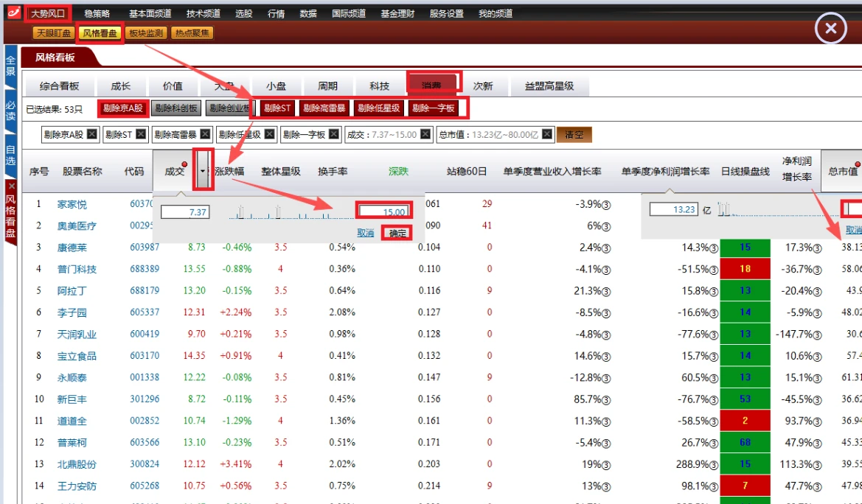Viewport: 862px width, 504px height.
Task: Open the 基金理财 menu
Action: (x=397, y=13)
